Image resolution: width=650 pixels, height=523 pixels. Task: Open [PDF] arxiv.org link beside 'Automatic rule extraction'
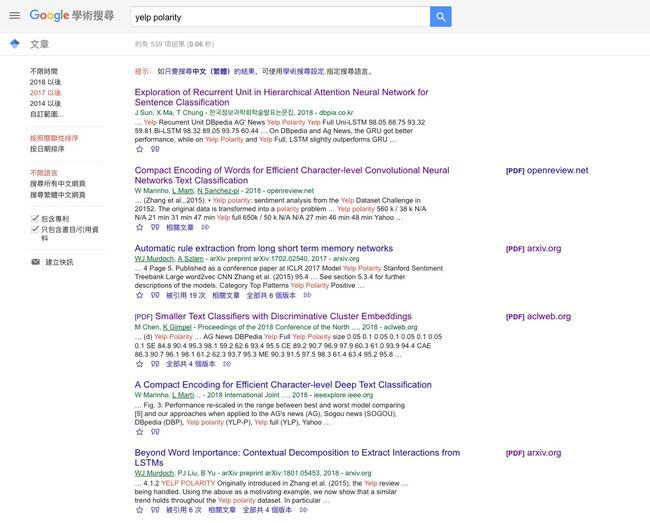pos(533,249)
